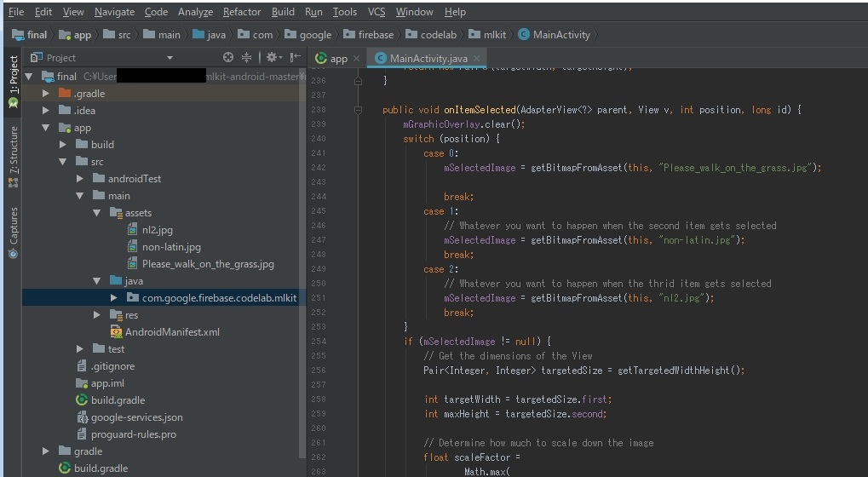Open the Run menu
The image size is (868, 477).
point(313,12)
